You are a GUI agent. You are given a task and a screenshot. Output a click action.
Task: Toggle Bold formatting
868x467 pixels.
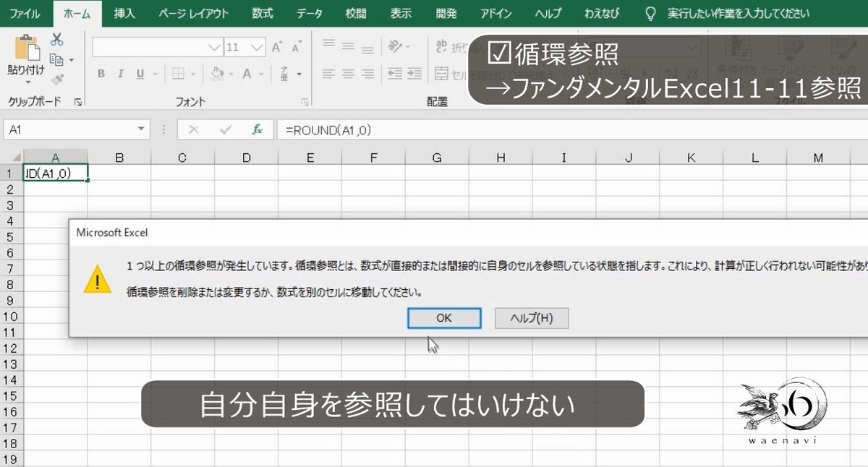(x=101, y=74)
